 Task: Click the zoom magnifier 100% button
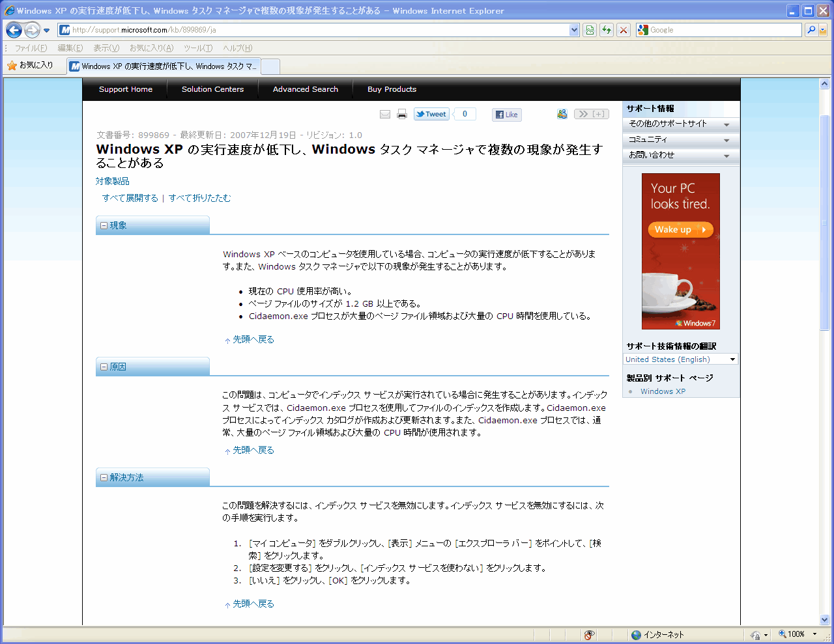point(792,635)
